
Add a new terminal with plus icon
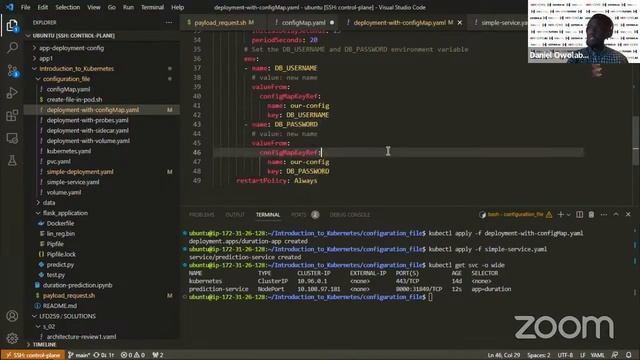tap(560, 214)
